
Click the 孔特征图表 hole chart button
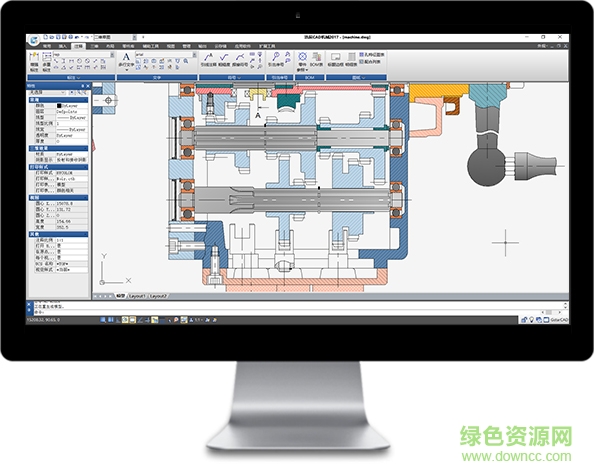tap(372, 55)
